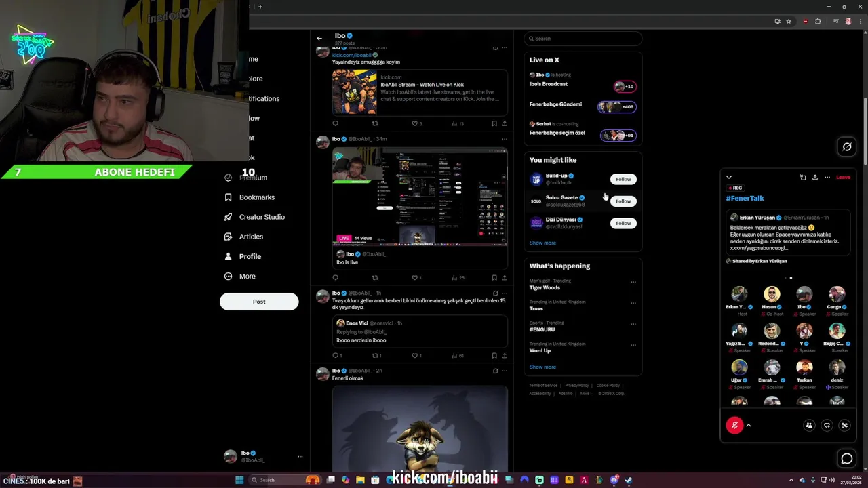
Task: Click Show more under You might like
Action: [542, 243]
